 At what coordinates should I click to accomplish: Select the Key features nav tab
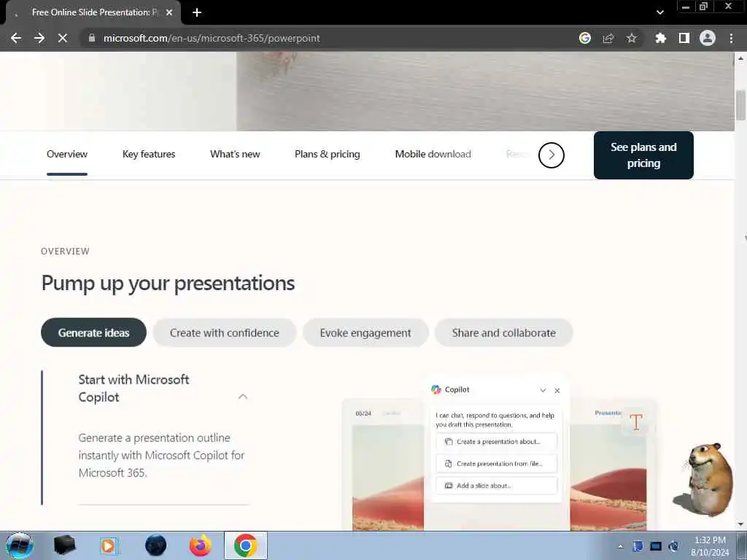[149, 155]
